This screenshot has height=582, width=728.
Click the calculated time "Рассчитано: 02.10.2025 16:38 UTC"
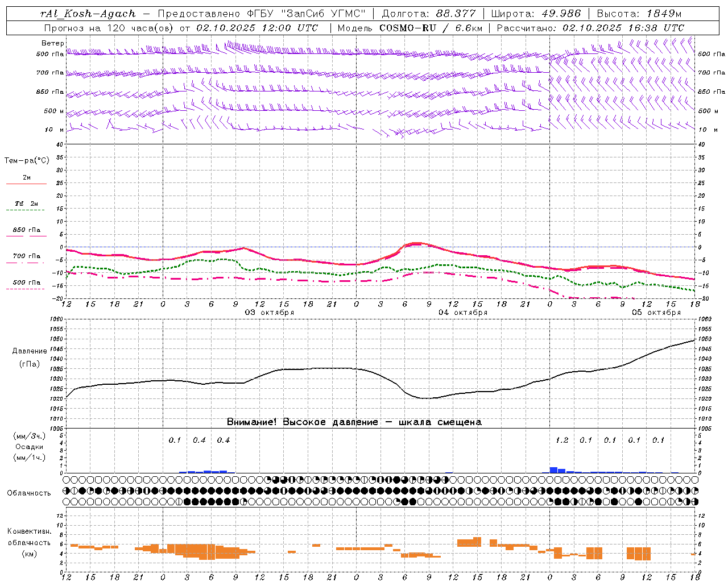click(x=590, y=28)
